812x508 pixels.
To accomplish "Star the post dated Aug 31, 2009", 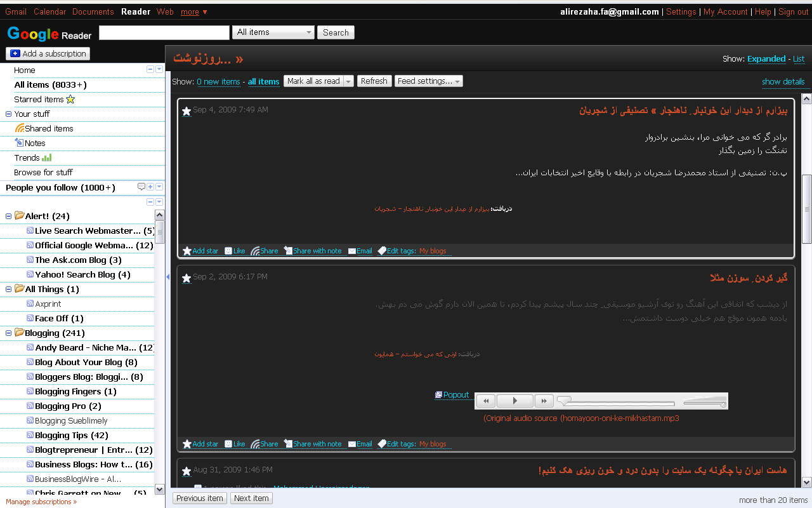I will coord(187,471).
